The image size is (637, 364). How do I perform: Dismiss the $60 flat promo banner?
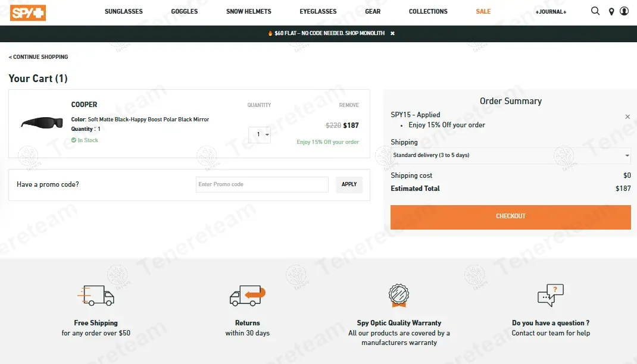pos(392,33)
